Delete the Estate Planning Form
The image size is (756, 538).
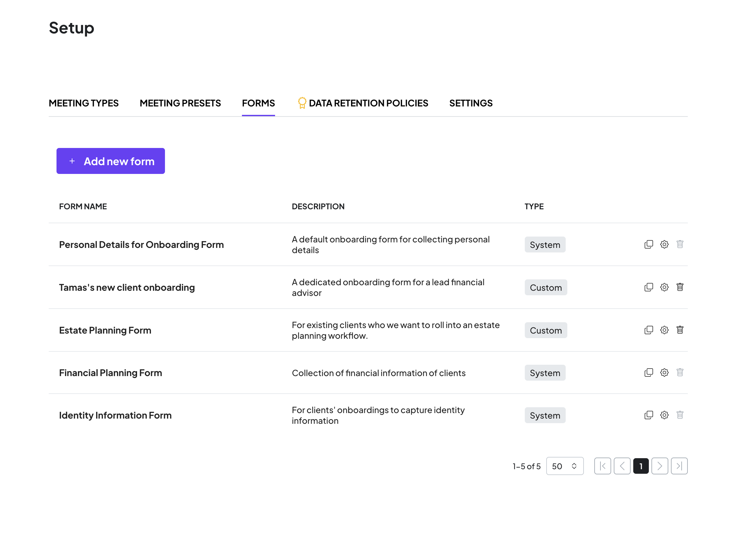[x=680, y=330]
